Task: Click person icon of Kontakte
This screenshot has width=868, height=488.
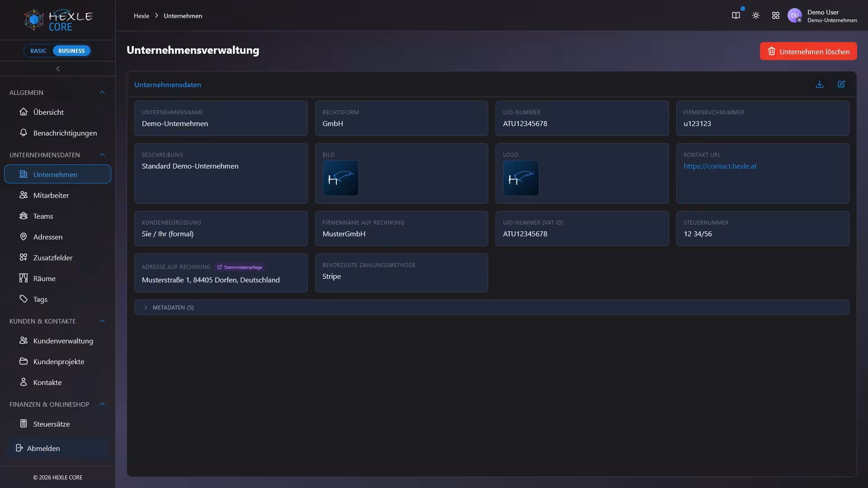Action: point(24,382)
